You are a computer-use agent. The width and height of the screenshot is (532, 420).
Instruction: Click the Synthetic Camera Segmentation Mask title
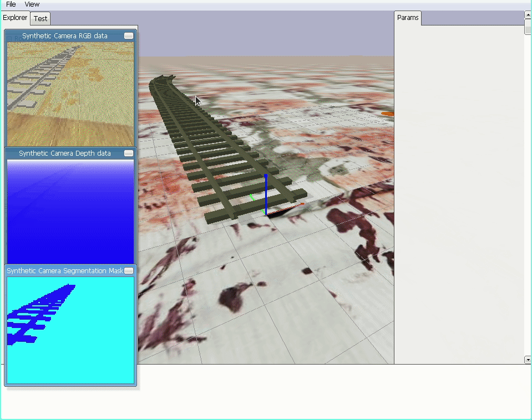pyautogui.click(x=64, y=271)
